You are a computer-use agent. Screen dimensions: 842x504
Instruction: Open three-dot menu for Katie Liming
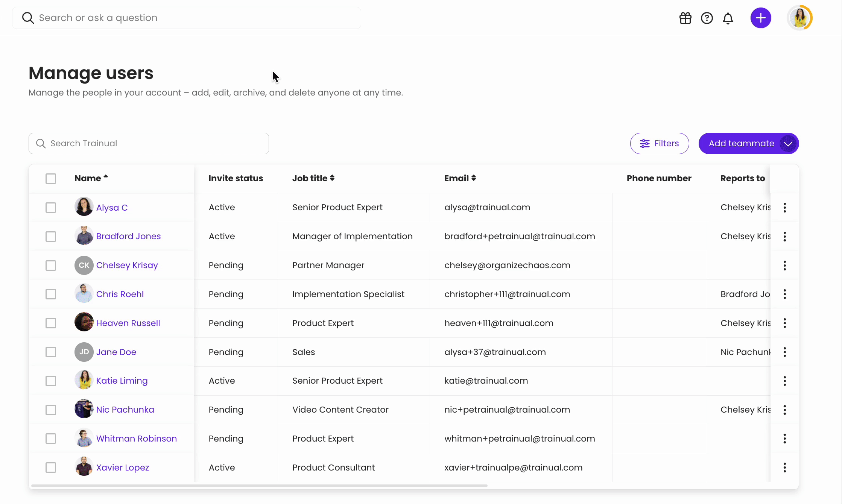(x=784, y=381)
